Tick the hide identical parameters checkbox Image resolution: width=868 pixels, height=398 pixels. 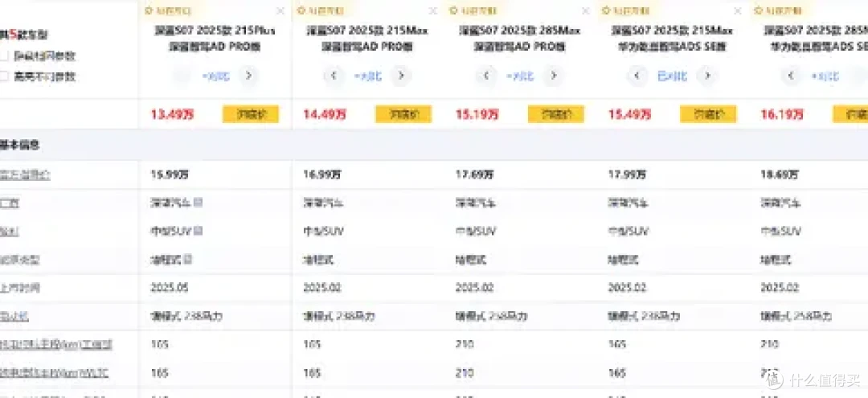pyautogui.click(x=4, y=56)
